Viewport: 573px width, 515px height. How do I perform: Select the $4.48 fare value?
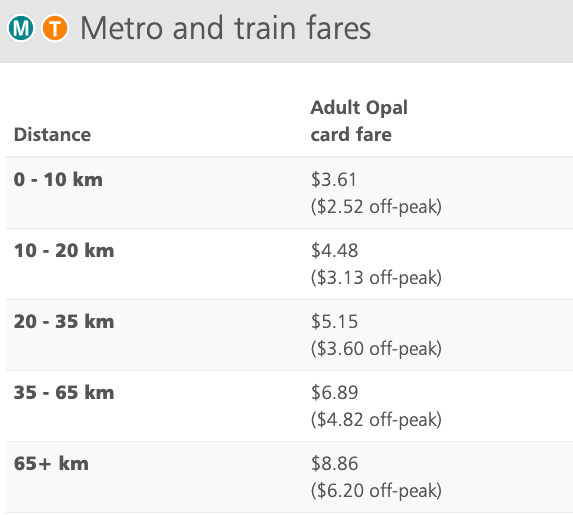[x=334, y=250]
